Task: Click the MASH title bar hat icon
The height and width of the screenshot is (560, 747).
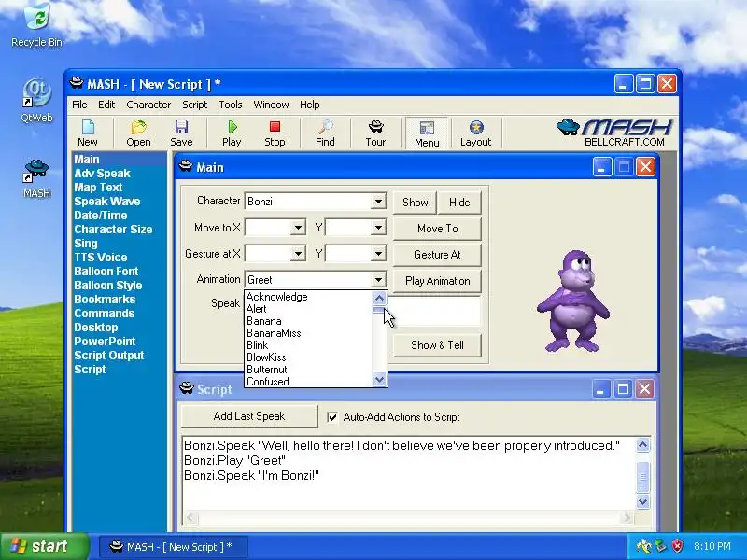Action: (x=77, y=84)
